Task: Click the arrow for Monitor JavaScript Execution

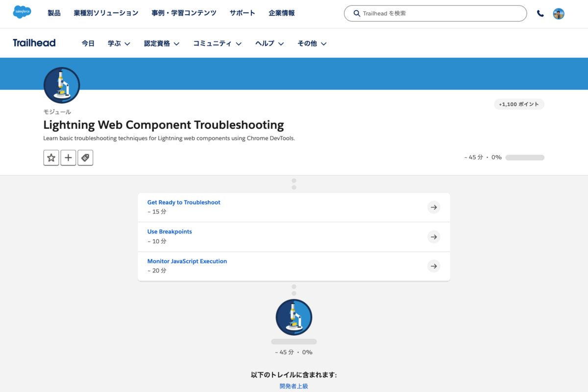Action: tap(434, 266)
